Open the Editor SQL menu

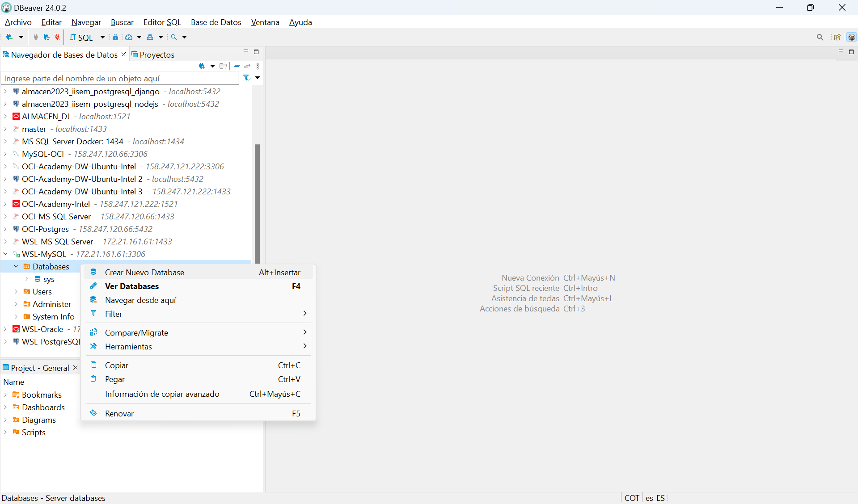[x=162, y=22]
